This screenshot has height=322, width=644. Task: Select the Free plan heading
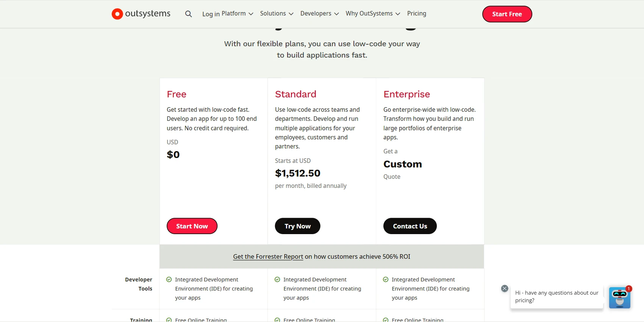coord(177,94)
